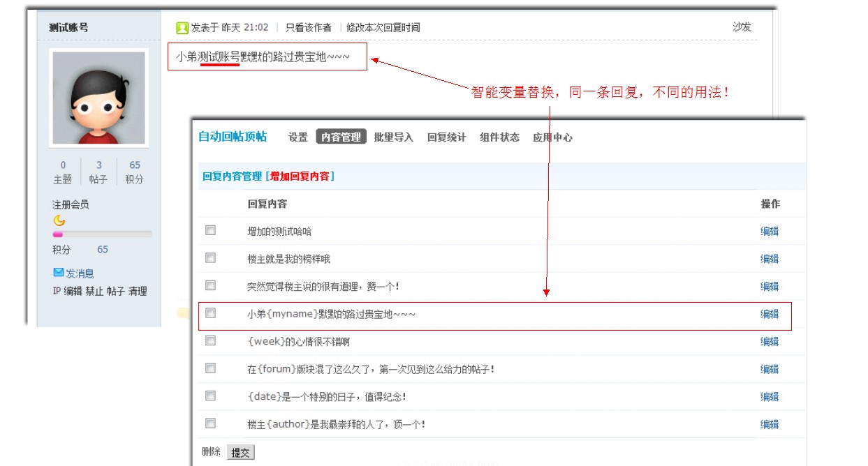
Task: Edit the {week} reply row
Action: [770, 341]
